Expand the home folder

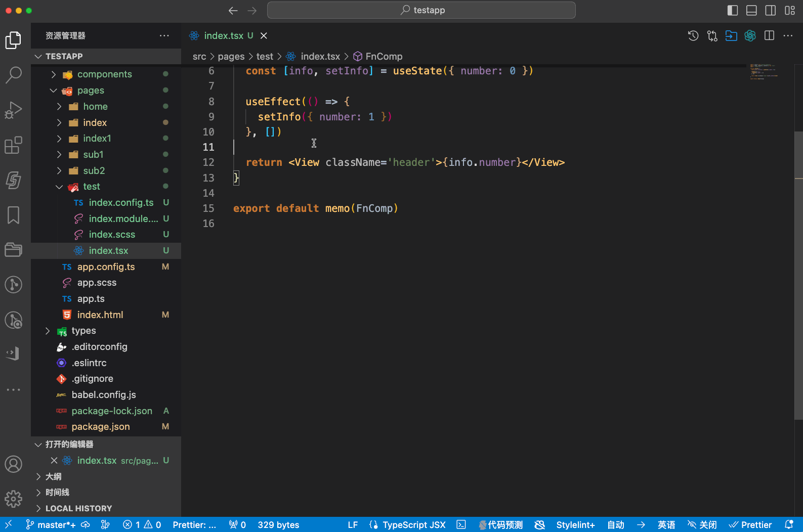tap(106, 107)
